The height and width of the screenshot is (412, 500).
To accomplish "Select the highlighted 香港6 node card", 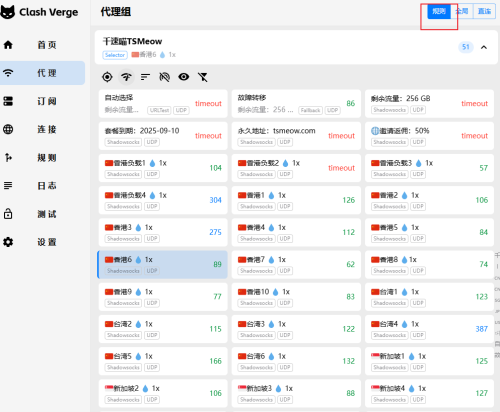I will click(x=162, y=264).
